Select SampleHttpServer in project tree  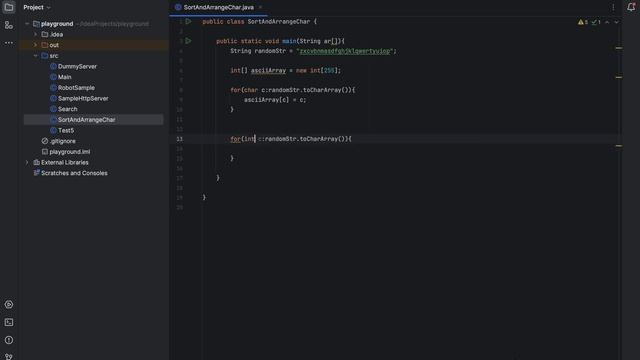[83, 98]
